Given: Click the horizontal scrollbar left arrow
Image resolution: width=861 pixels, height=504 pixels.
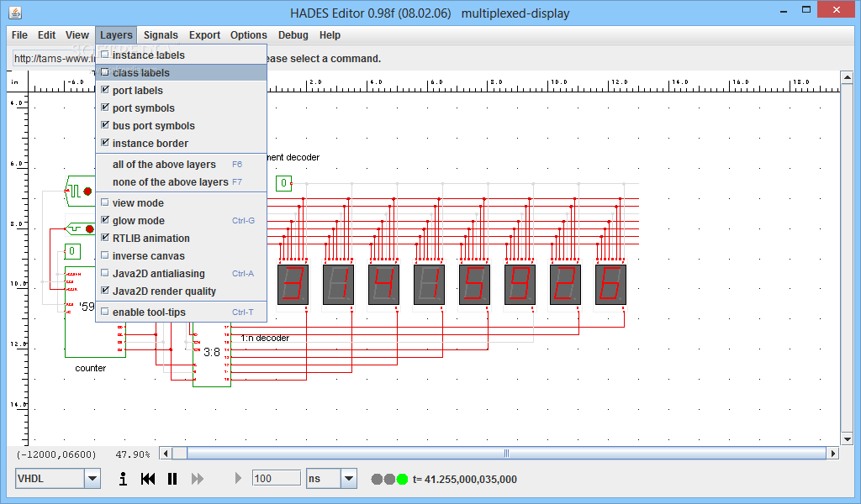Looking at the screenshot, I should (166, 453).
